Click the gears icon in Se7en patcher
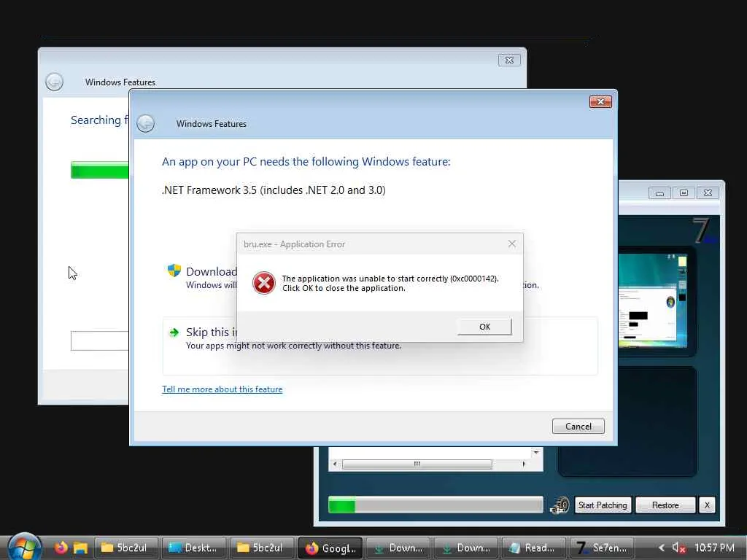Viewport: 747px width, 560px height. pyautogui.click(x=560, y=505)
